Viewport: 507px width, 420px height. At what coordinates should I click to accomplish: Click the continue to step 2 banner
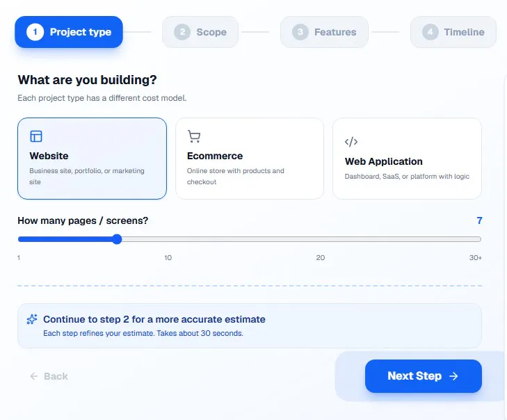[x=250, y=325]
